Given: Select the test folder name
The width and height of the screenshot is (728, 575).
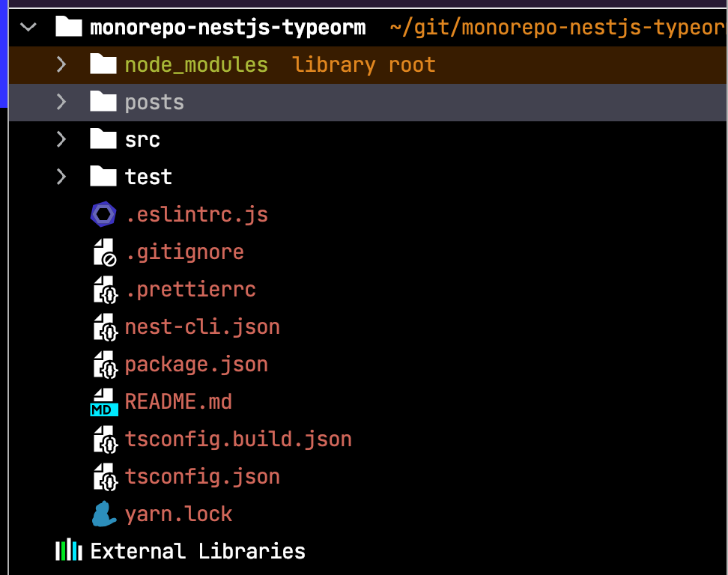Looking at the screenshot, I should click(x=148, y=177).
